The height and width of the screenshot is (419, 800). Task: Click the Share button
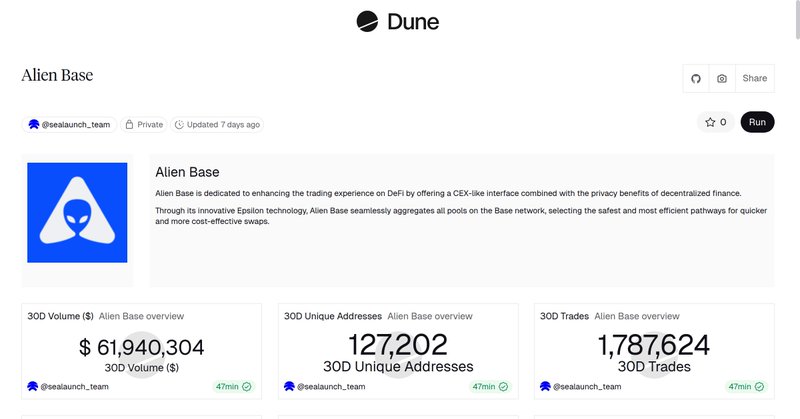point(755,79)
